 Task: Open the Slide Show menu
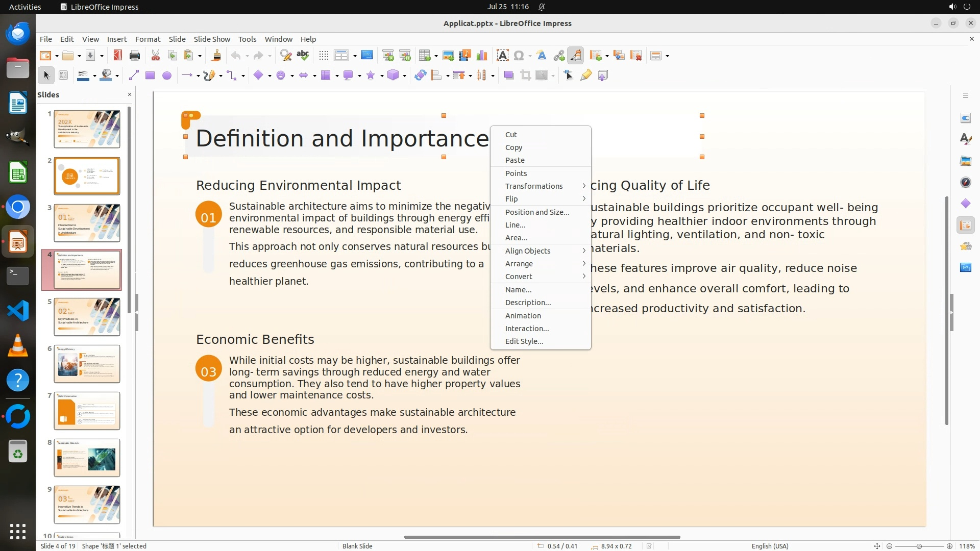pos(212,39)
